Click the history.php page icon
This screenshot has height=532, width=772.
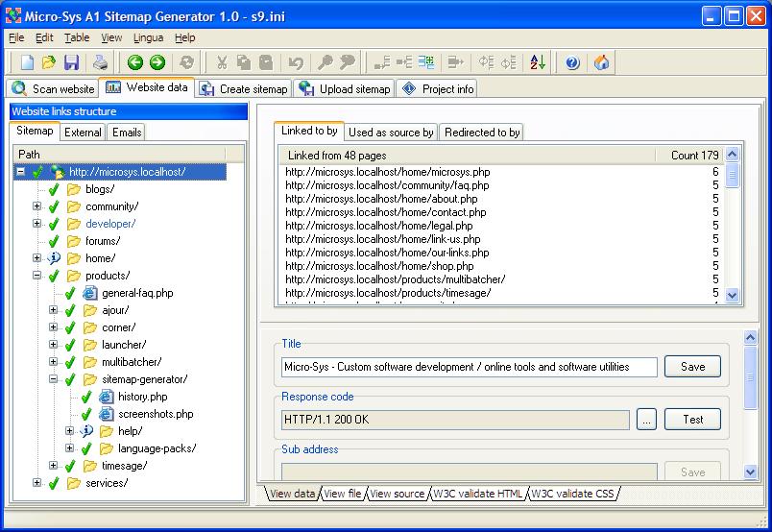[107, 397]
